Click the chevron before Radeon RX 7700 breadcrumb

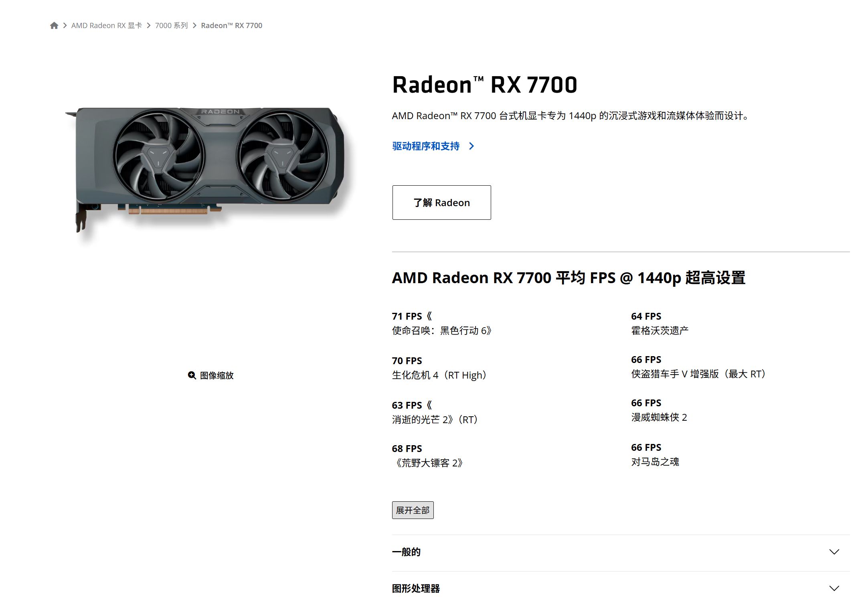[195, 26]
